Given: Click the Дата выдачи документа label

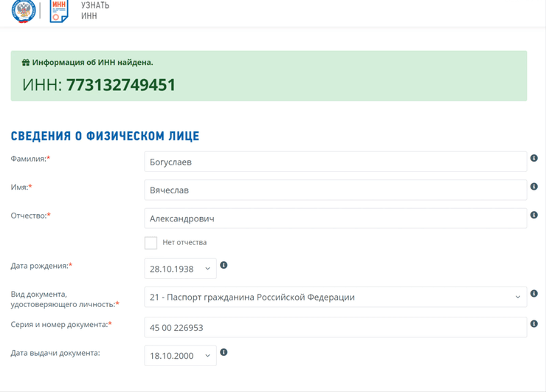Looking at the screenshot, I should 55,353.
